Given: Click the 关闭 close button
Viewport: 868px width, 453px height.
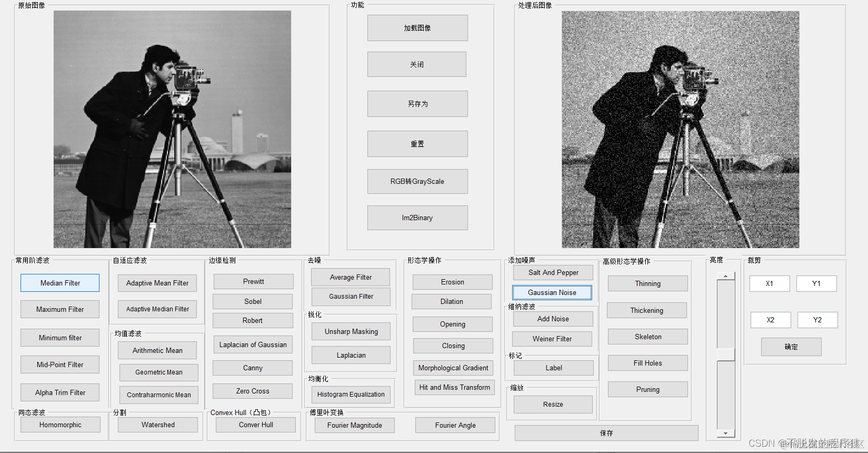Looking at the screenshot, I should (417, 64).
